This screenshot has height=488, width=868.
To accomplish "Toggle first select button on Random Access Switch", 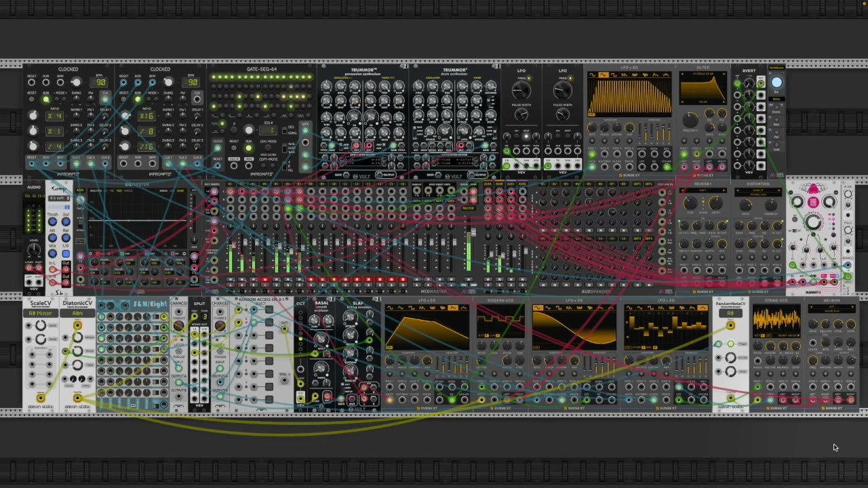I will click(269, 310).
